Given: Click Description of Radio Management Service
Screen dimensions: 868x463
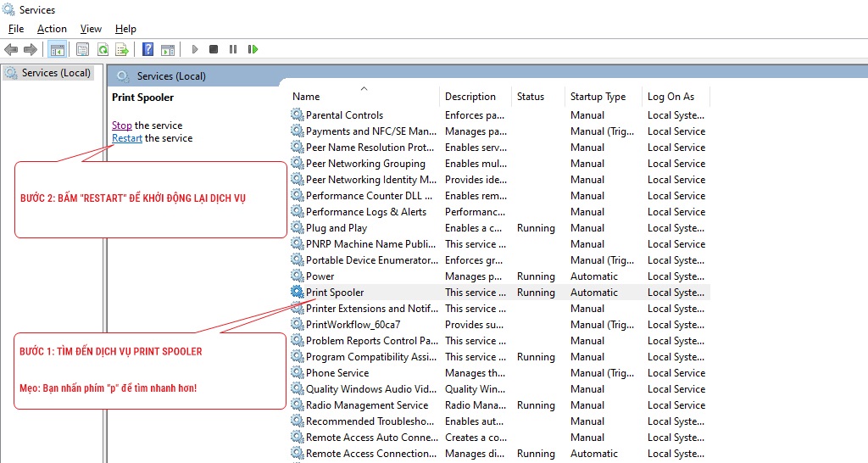Looking at the screenshot, I should pyautogui.click(x=476, y=404).
